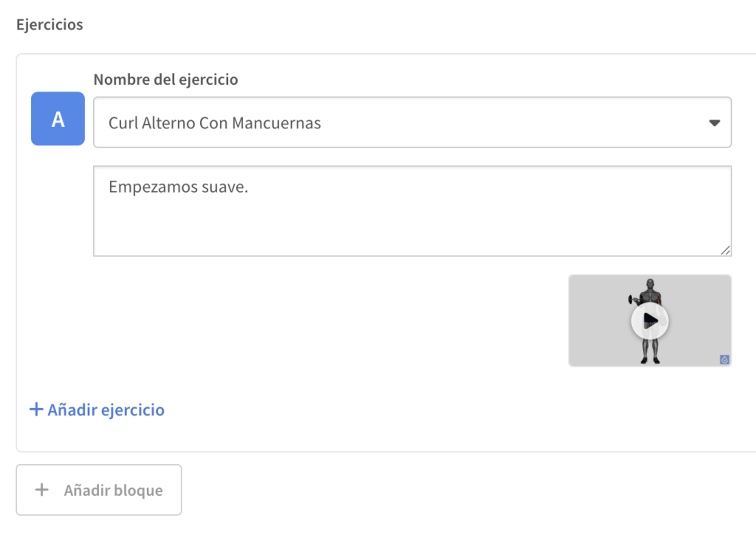The width and height of the screenshot is (756, 546).
Task: Click the blue block letter A badge
Action: point(58,119)
